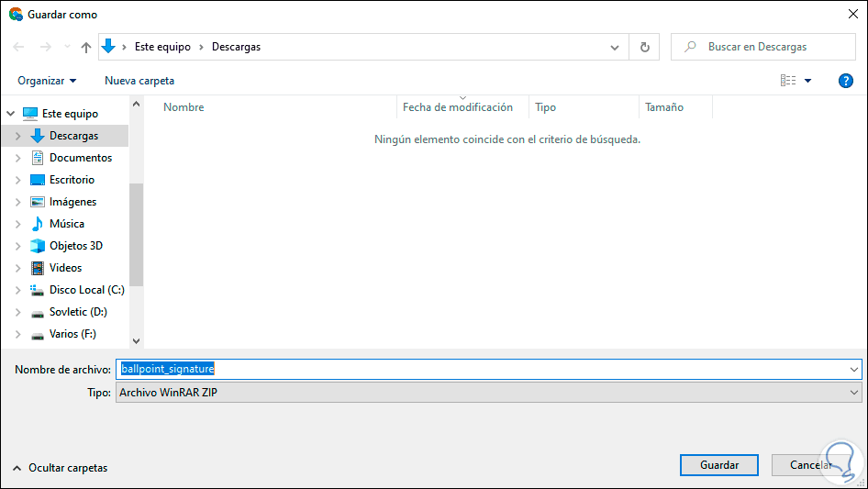This screenshot has height=489, width=868.
Task: Click the Este equipo monitor icon
Action: [30, 114]
